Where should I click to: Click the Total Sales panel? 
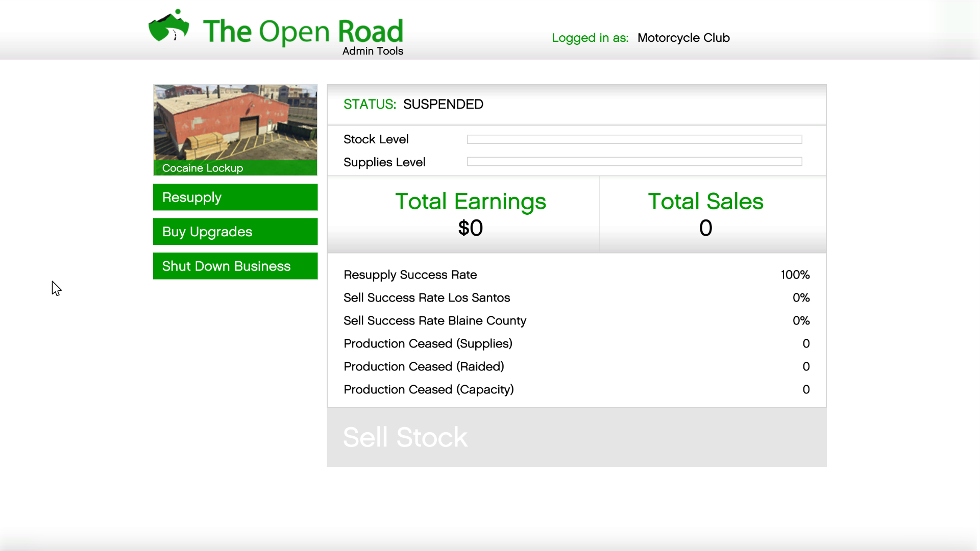click(x=713, y=214)
